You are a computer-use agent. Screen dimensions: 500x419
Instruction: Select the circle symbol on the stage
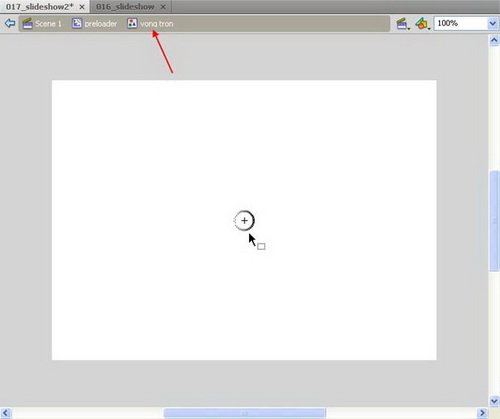point(244,220)
